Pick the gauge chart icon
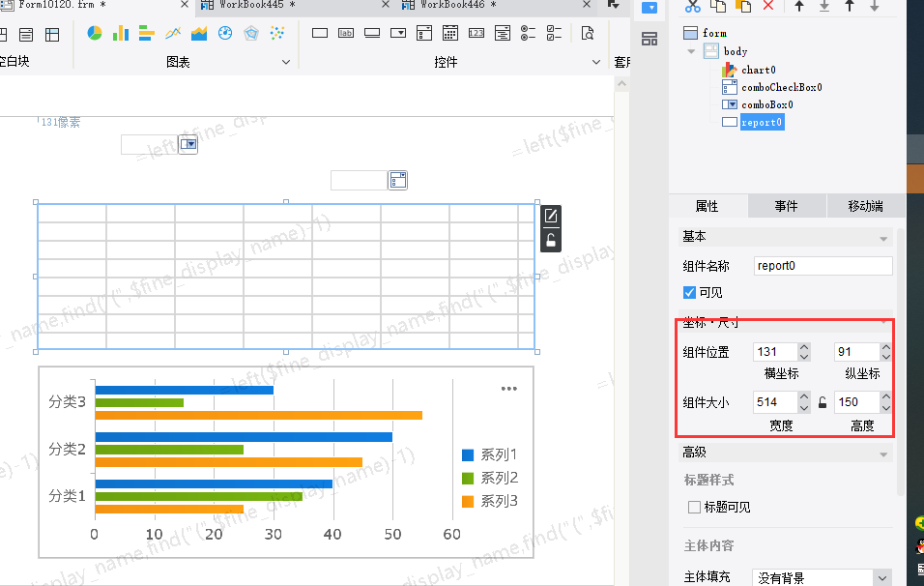This screenshot has width=924, height=586. (225, 34)
